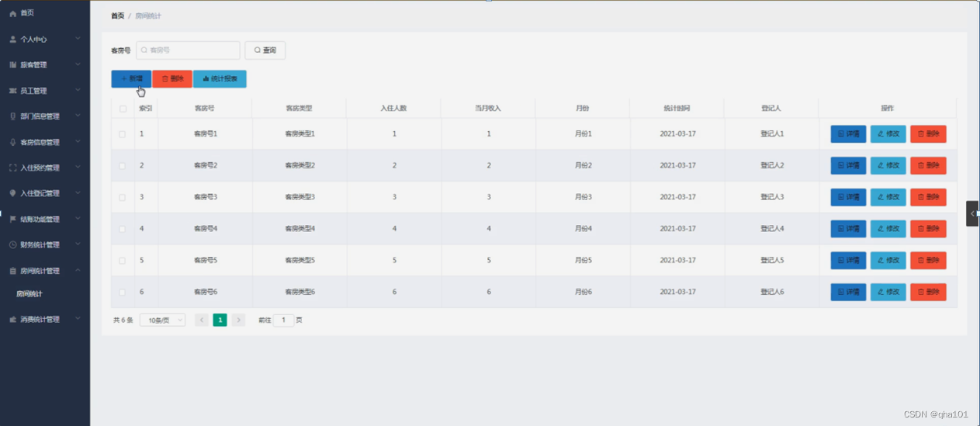The height and width of the screenshot is (426, 980).
Task: Click 详情 for row 登记人1
Action: click(848, 134)
